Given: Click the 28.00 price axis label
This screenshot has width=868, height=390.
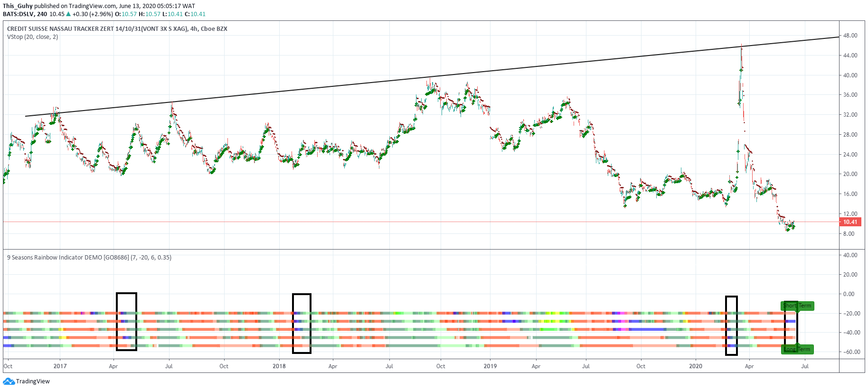Looking at the screenshot, I should coord(850,135).
